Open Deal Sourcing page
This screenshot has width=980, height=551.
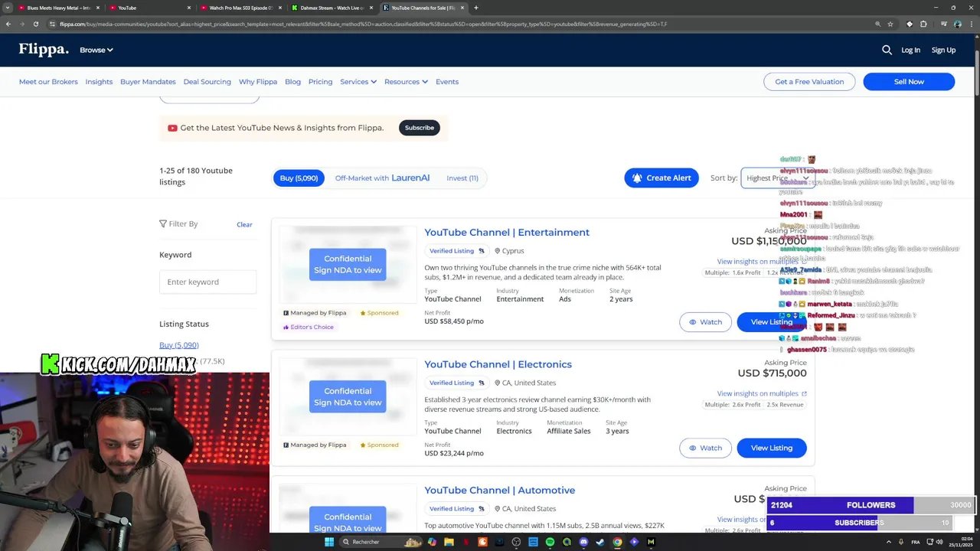click(x=207, y=82)
